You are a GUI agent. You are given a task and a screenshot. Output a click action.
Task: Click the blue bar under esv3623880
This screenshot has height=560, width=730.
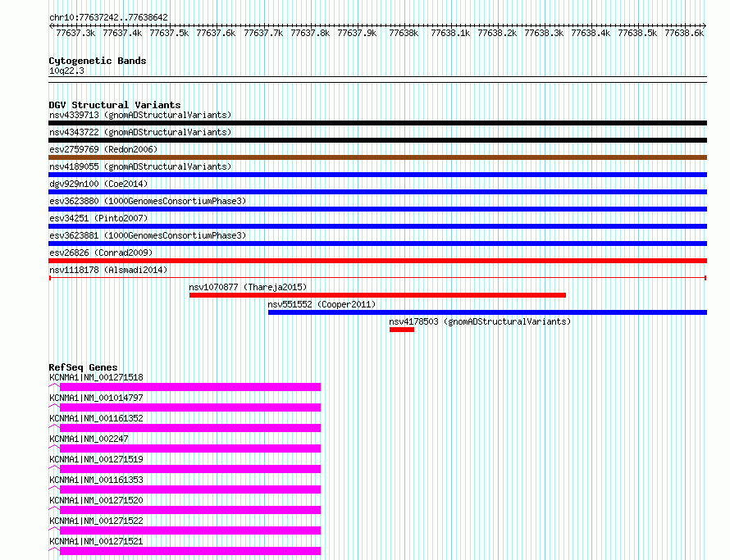point(377,209)
